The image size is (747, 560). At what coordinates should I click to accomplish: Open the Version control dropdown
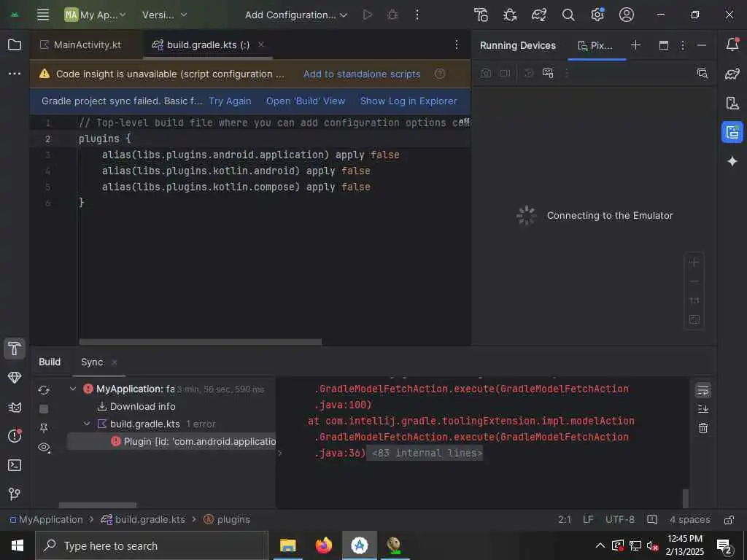tap(164, 15)
